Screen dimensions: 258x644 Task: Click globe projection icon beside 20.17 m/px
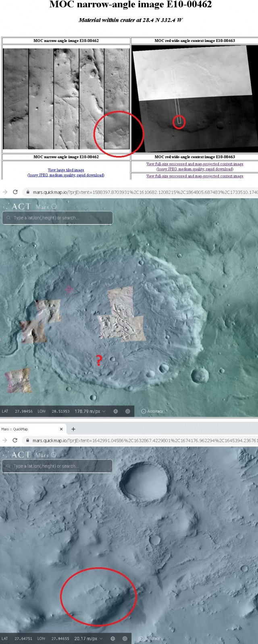pos(113,639)
